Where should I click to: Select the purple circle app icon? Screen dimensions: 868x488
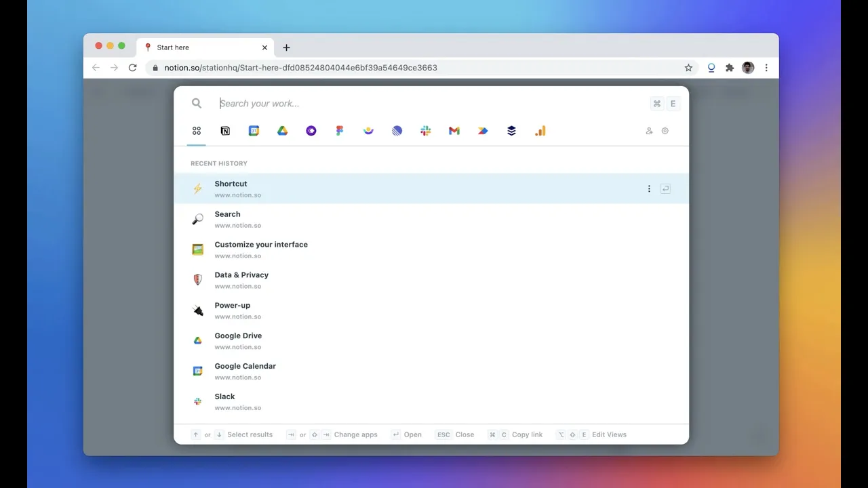click(x=311, y=131)
